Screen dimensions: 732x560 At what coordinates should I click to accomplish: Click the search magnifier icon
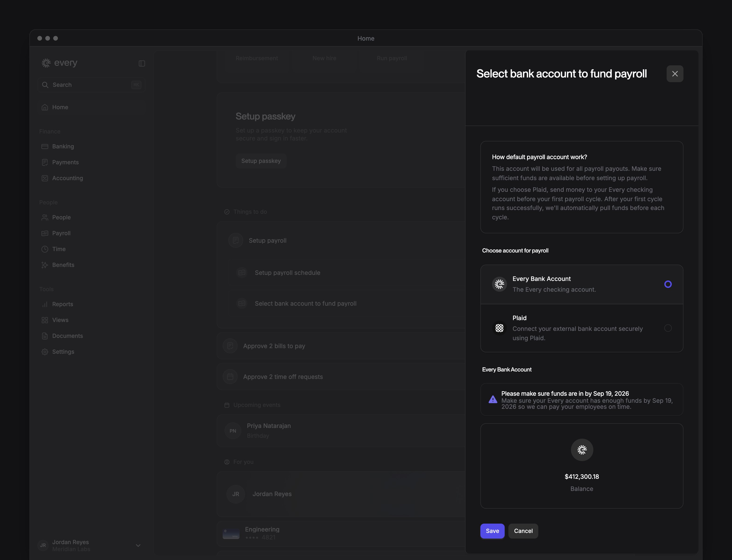pos(45,85)
